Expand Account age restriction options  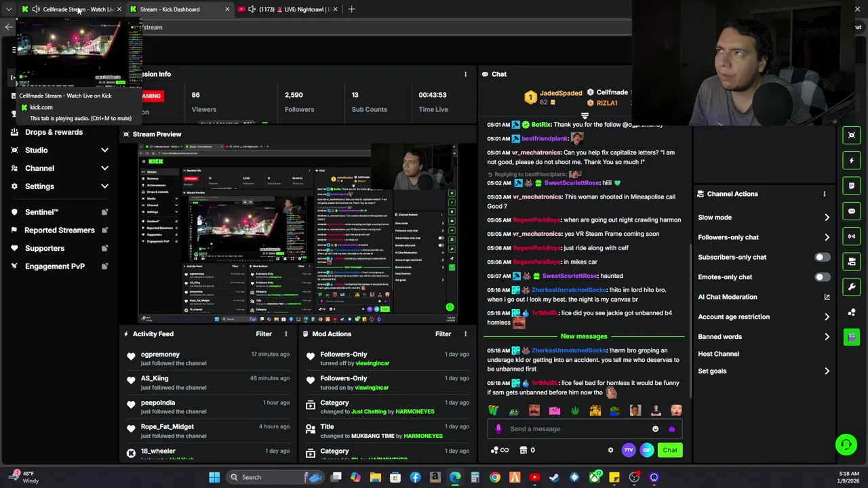(x=827, y=317)
